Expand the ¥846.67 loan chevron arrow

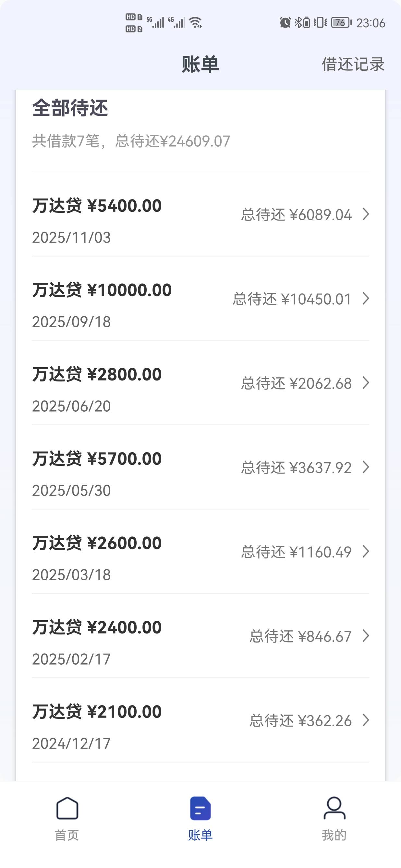[366, 636]
